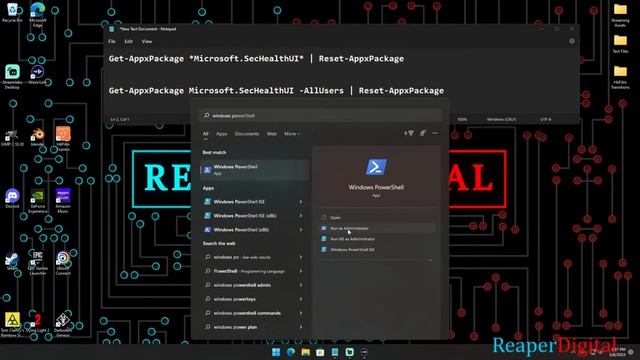
Task: Open the Streamlabs Desktop shortcut
Action: tap(12, 76)
